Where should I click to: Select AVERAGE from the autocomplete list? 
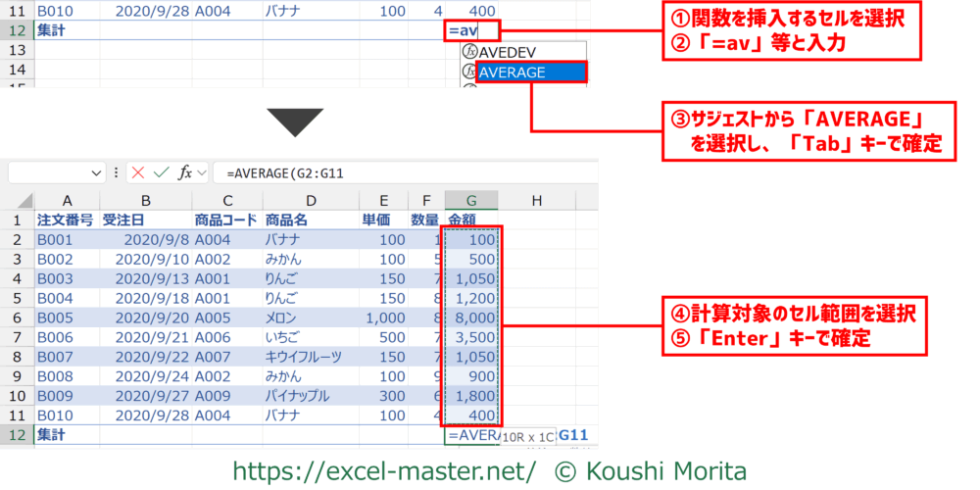click(530, 72)
